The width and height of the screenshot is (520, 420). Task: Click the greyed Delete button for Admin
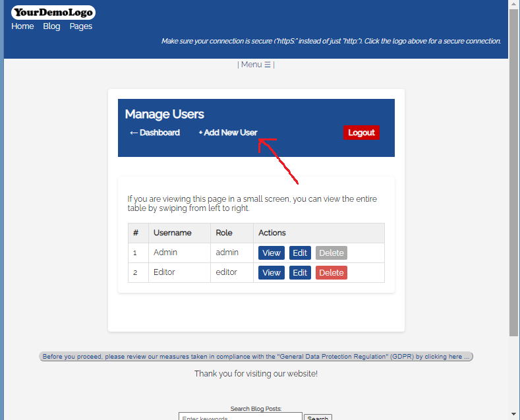[x=331, y=253]
